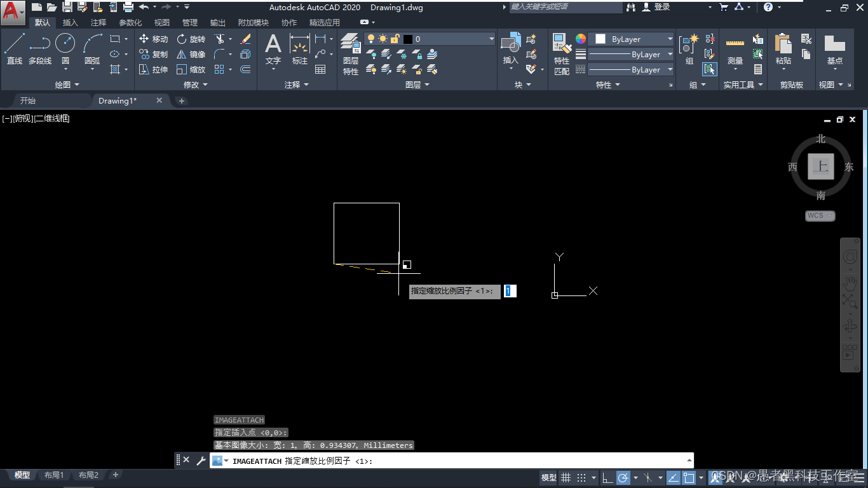
Task: Select the Rectangle draw tool
Action: 115,39
